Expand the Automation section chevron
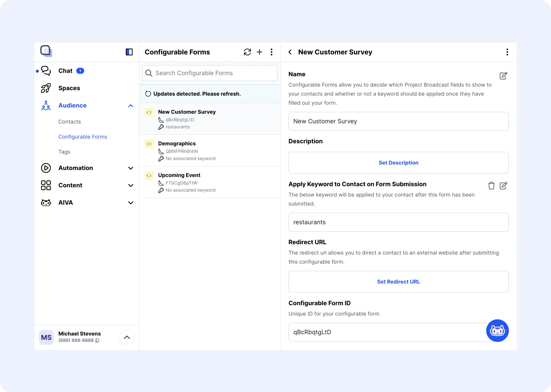Viewport: 551px width, 392px height. pyautogui.click(x=131, y=168)
